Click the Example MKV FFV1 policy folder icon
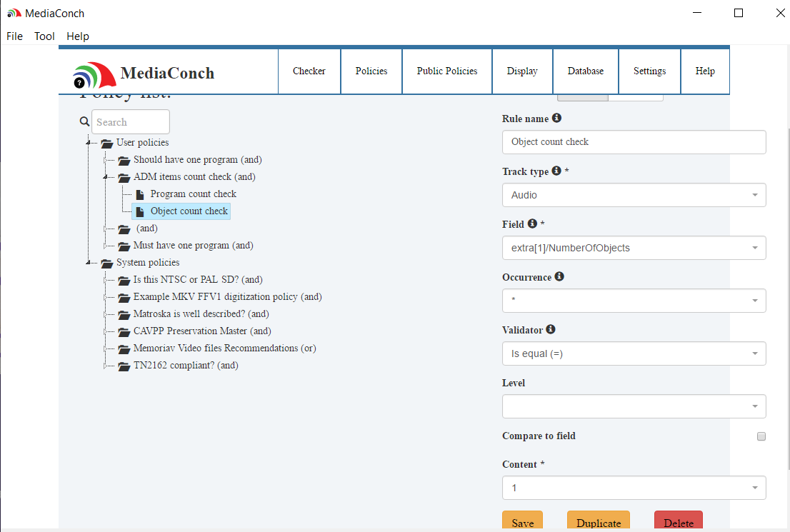The height and width of the screenshot is (532, 790). [x=124, y=298]
